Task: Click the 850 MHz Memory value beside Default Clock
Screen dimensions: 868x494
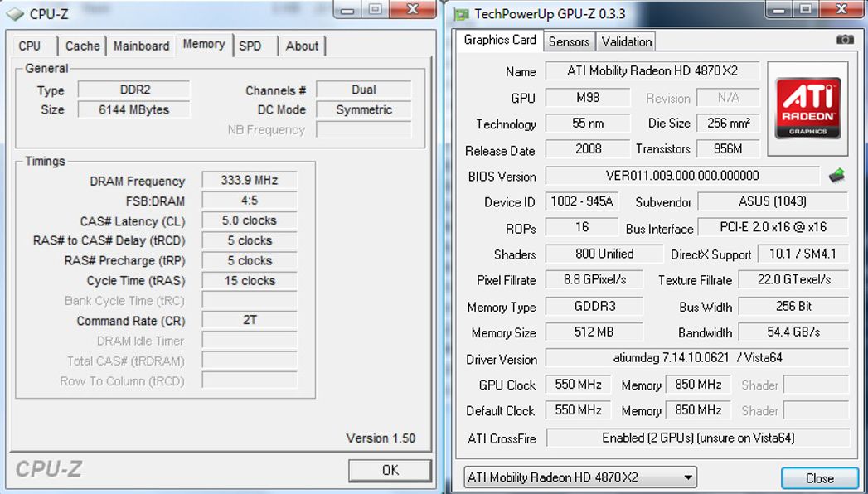Action: click(x=698, y=410)
